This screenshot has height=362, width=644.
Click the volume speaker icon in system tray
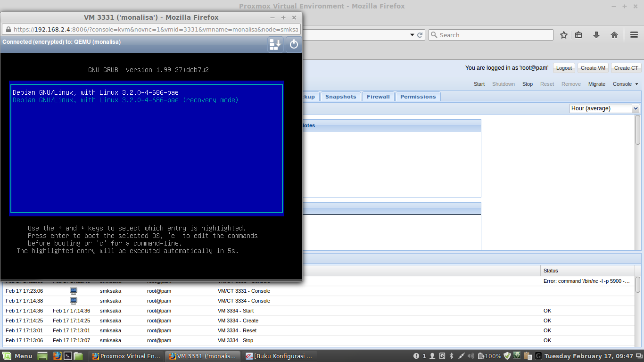(x=471, y=356)
